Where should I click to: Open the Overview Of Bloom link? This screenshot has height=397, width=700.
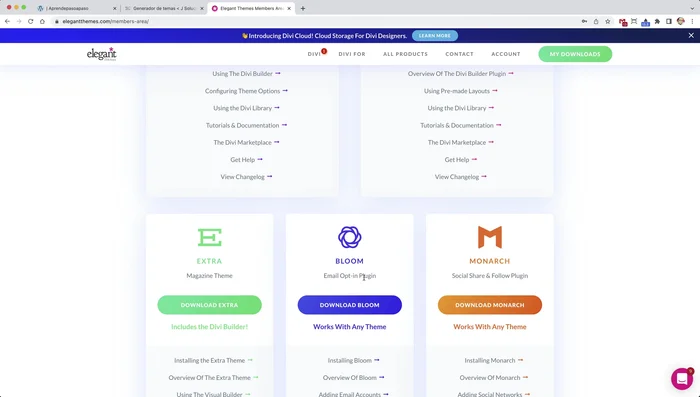point(353,378)
